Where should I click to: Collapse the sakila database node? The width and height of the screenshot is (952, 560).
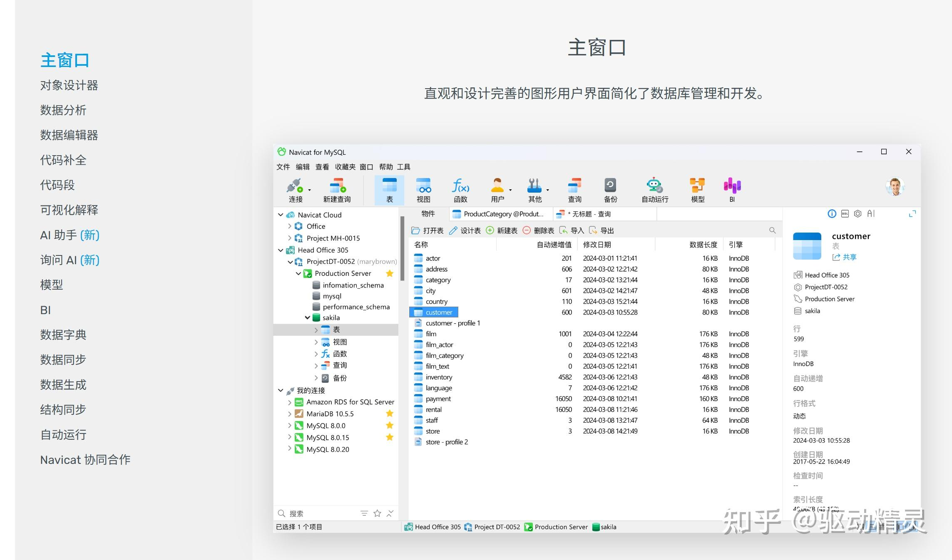pyautogui.click(x=307, y=318)
